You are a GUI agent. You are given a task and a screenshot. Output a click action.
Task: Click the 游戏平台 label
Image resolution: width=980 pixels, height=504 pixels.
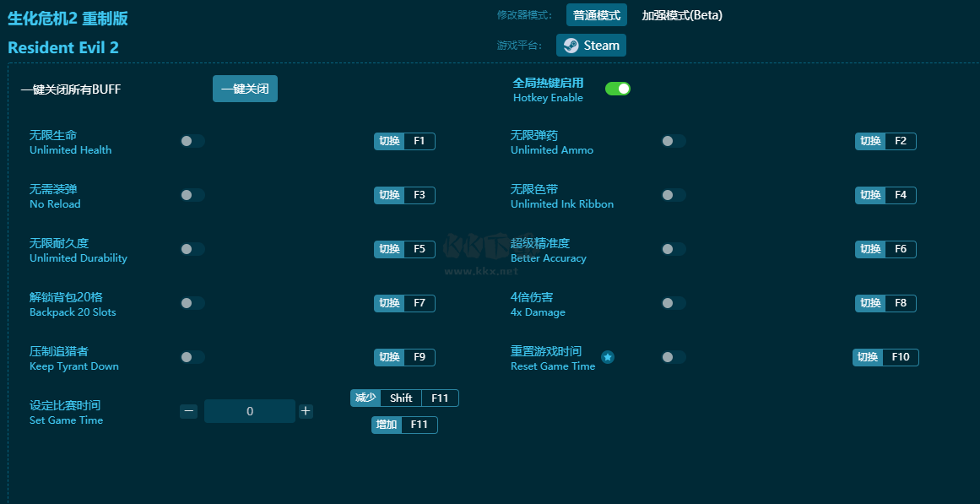pyautogui.click(x=520, y=46)
